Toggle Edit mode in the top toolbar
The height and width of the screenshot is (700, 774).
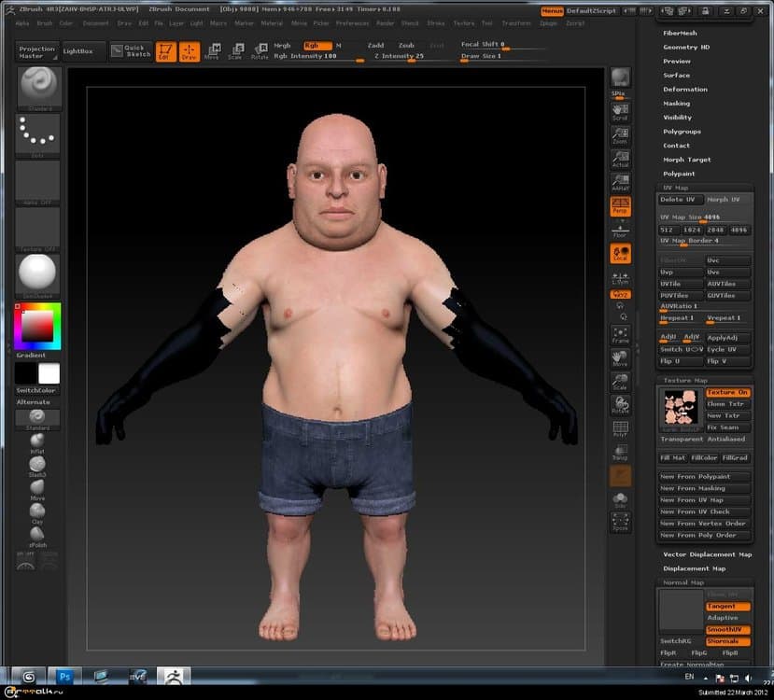(167, 53)
